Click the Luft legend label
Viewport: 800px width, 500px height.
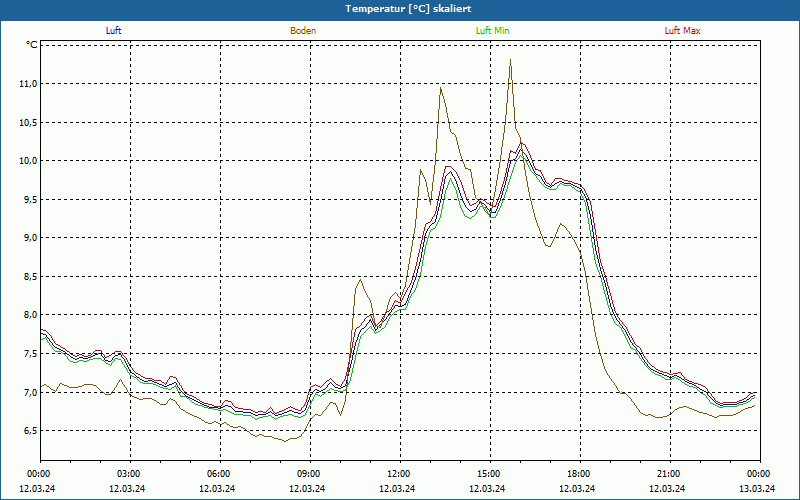pyautogui.click(x=113, y=31)
